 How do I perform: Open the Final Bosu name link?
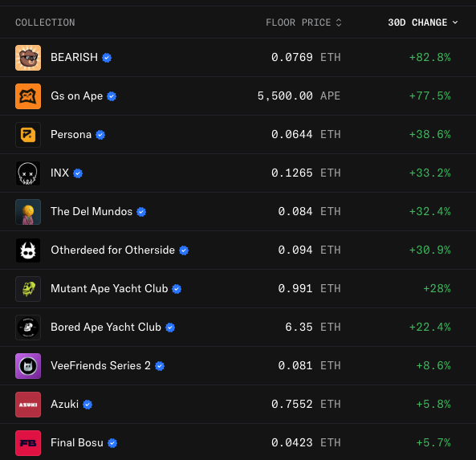coord(77,443)
